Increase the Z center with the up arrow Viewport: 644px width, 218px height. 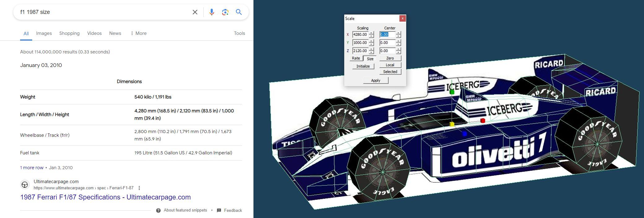[399, 49]
